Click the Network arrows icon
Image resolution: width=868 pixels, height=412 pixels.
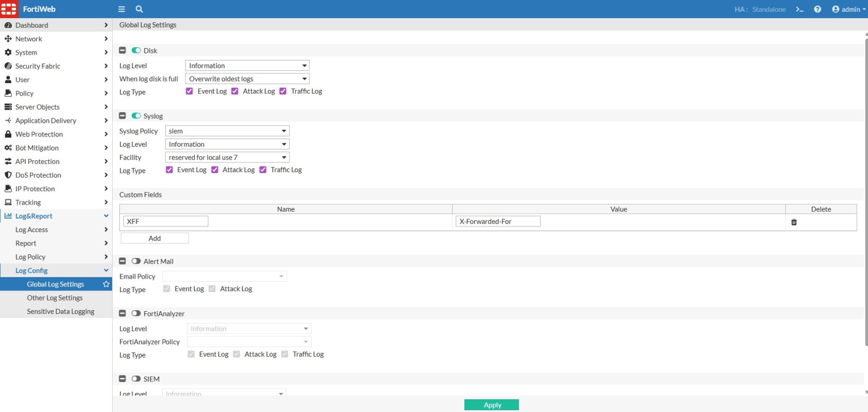8,39
